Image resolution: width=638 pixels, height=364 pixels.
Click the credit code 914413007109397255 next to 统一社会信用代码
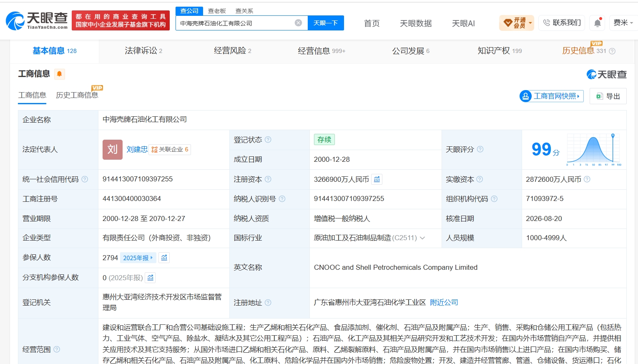click(138, 179)
